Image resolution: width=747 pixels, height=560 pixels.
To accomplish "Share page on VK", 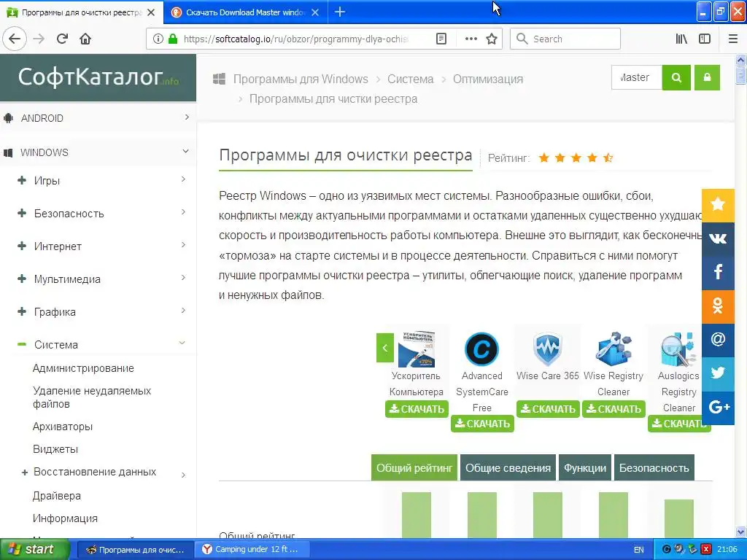I will coord(718,238).
